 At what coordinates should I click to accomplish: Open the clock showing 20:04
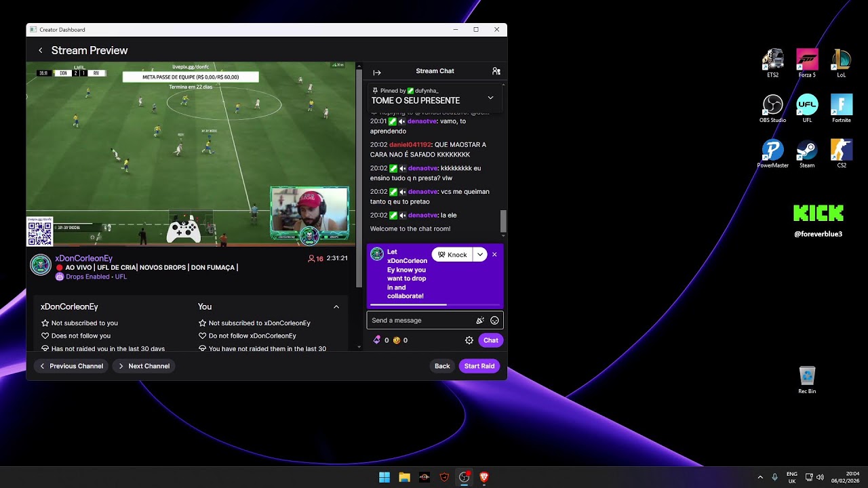(x=844, y=477)
